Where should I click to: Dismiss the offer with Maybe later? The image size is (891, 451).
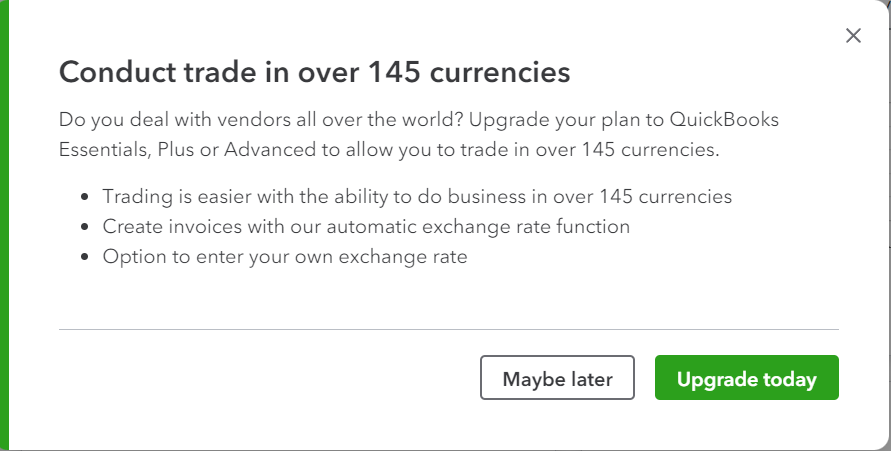(557, 378)
